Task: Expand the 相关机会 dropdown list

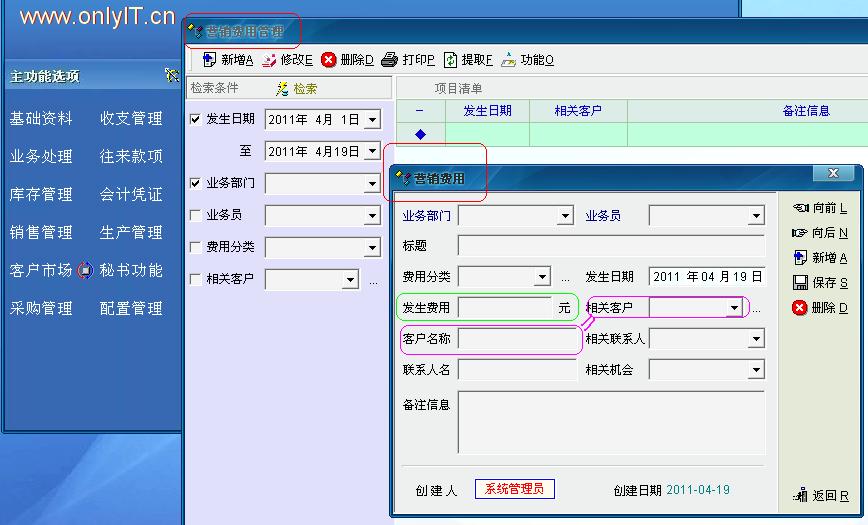Action: click(756, 370)
